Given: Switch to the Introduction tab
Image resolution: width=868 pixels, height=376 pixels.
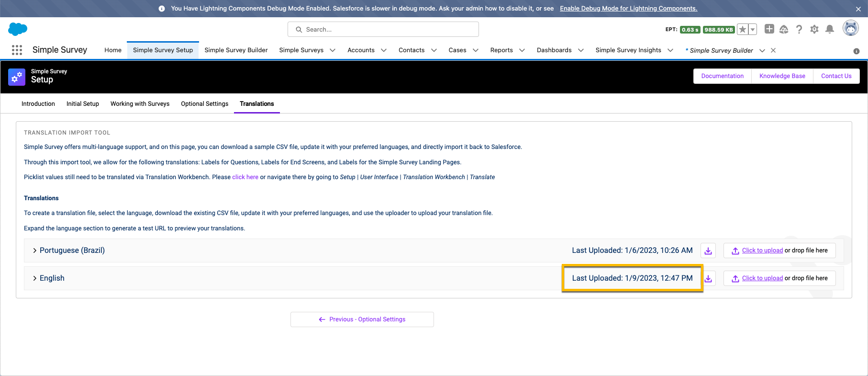Looking at the screenshot, I should pos(38,104).
